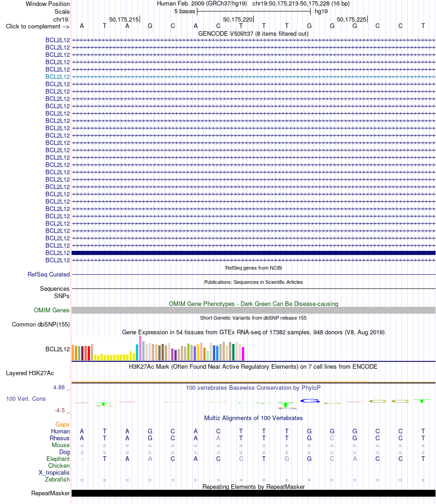This screenshot has height=504, width=436.
Task: Click the BCL2L12 label beside the thick exon bar
Action: coord(57,253)
